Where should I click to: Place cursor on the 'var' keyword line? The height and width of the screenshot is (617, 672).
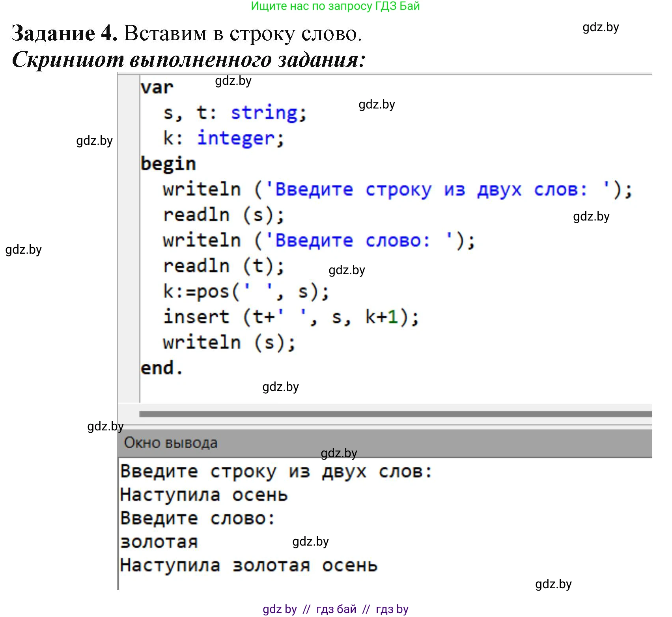point(157,88)
